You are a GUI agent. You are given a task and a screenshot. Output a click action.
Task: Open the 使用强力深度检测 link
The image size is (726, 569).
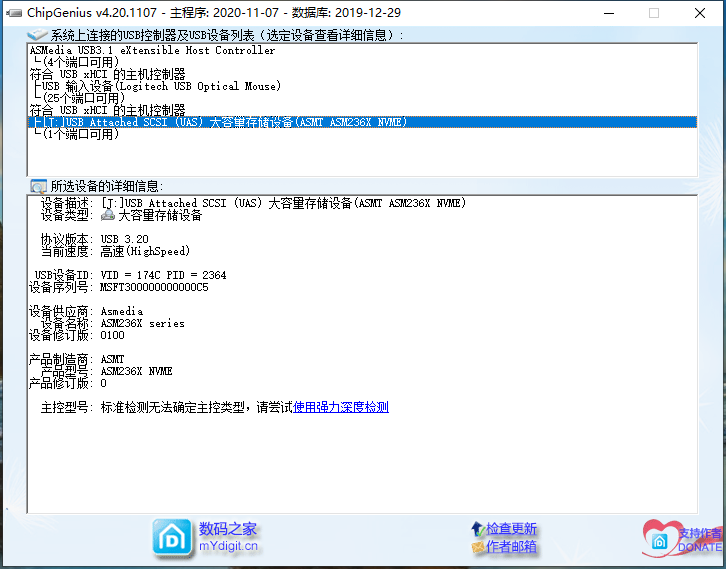point(341,407)
